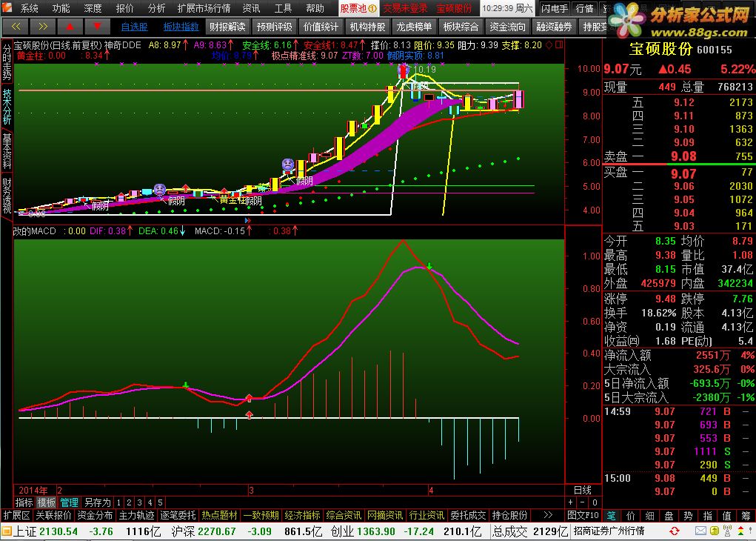
Task: Select template number 3 below chart
Action: [139, 502]
